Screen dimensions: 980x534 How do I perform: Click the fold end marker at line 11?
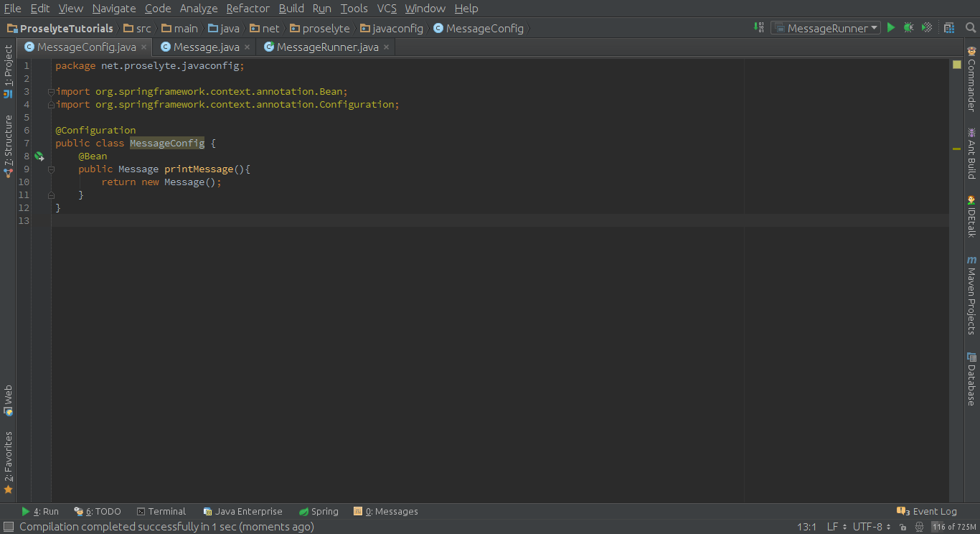click(51, 195)
